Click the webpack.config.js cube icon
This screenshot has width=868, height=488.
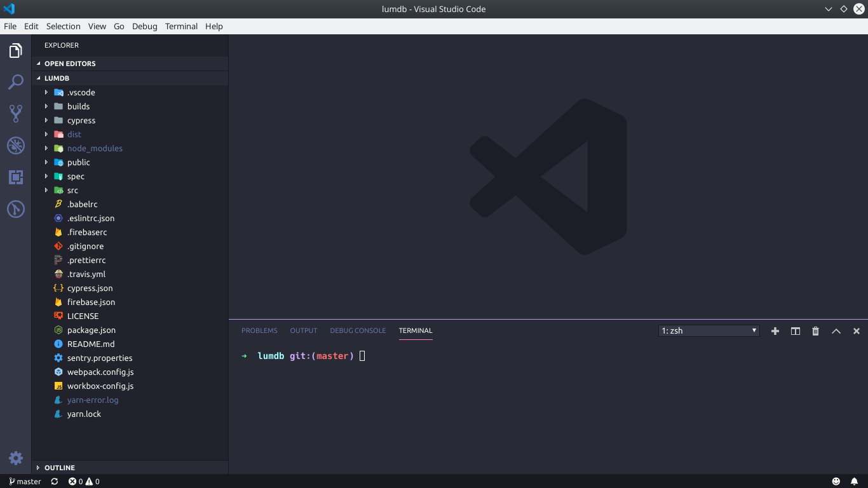click(x=58, y=372)
